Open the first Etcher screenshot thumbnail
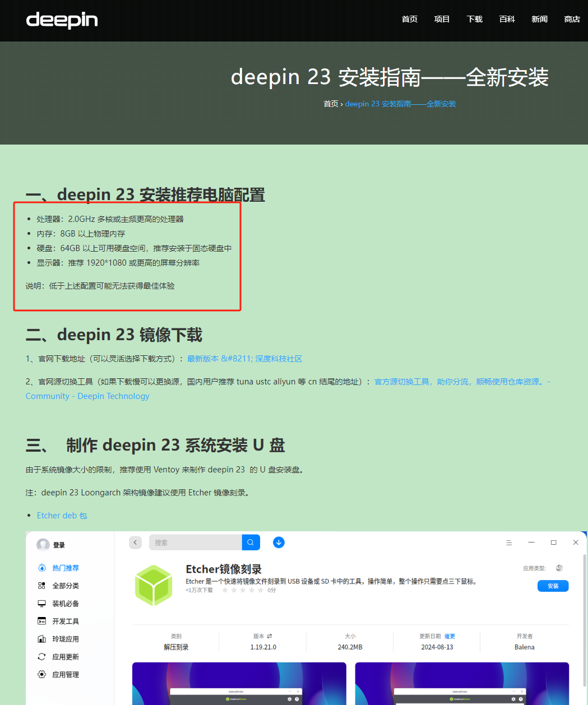The image size is (588, 705). pos(239,684)
